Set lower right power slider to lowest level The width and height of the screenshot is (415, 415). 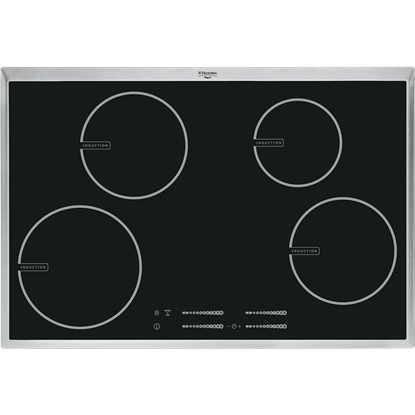[x=248, y=326]
